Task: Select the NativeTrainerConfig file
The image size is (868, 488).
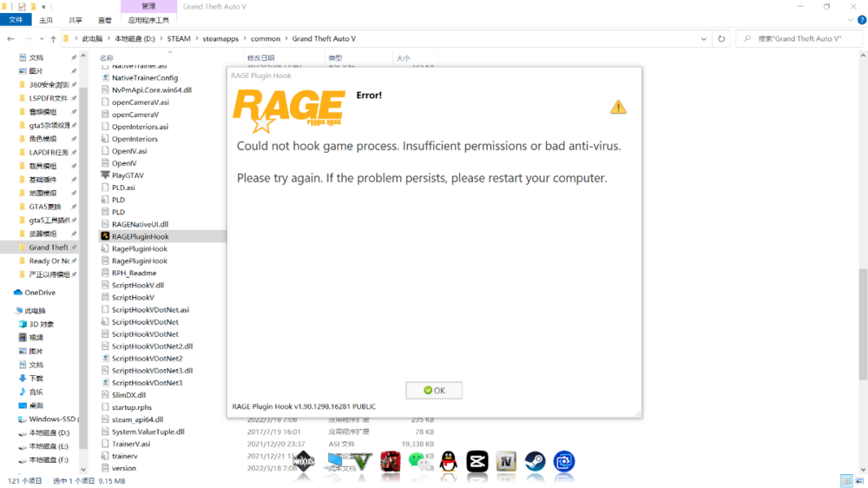Action: (x=144, y=78)
